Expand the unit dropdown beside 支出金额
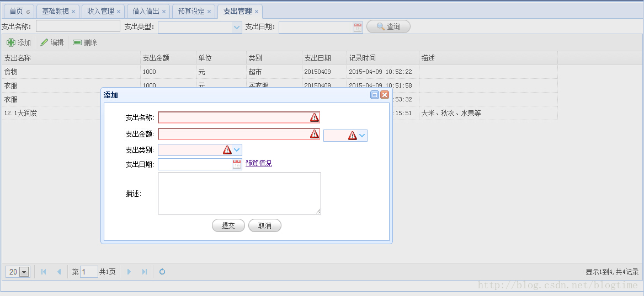Screen dimensions: 644x296 (362, 136)
